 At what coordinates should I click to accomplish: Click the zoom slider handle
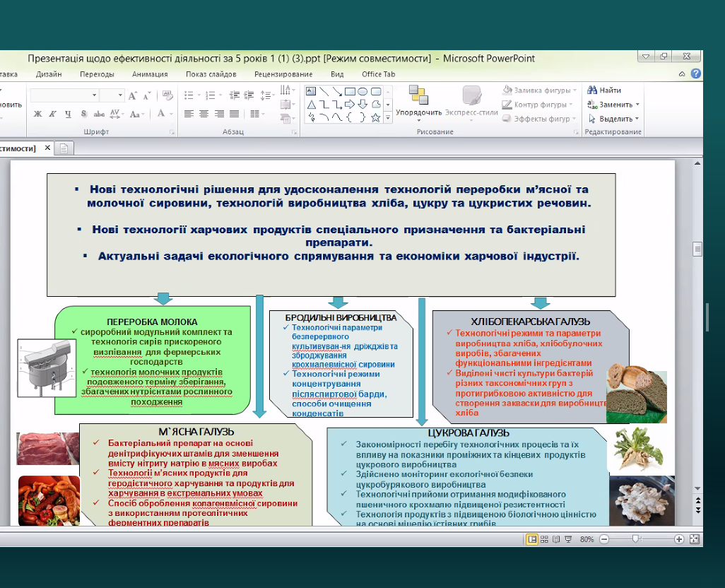click(636, 539)
